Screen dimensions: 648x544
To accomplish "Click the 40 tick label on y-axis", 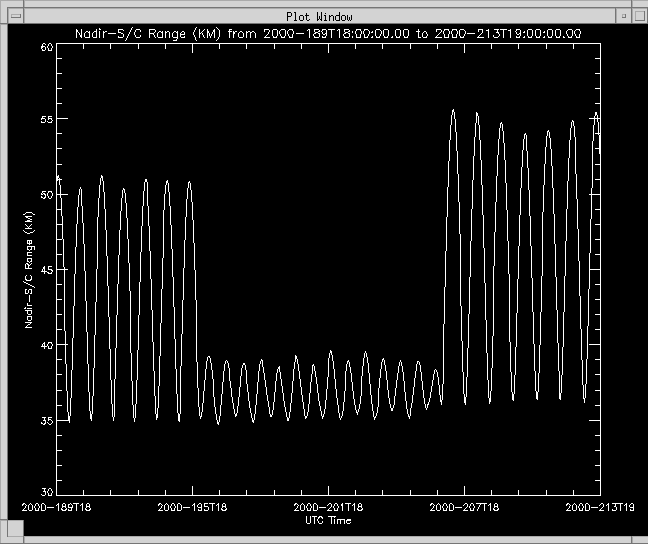I will coord(46,345).
